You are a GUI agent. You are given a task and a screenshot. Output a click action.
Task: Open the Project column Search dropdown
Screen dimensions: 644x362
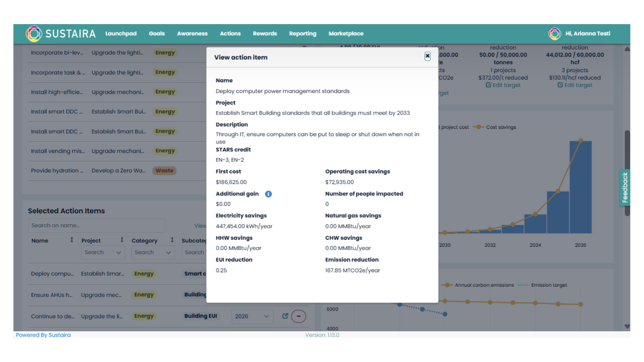click(103, 252)
